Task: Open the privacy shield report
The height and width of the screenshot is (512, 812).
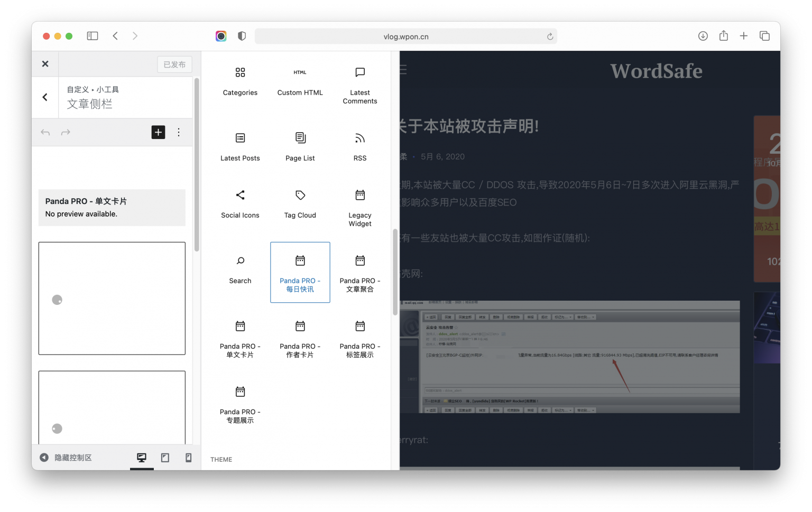Action: coord(242,36)
